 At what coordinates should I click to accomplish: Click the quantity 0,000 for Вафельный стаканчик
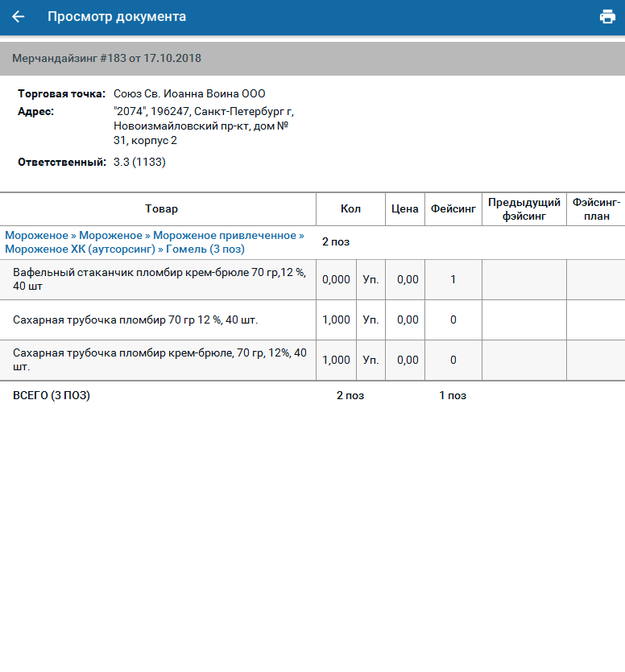336,279
